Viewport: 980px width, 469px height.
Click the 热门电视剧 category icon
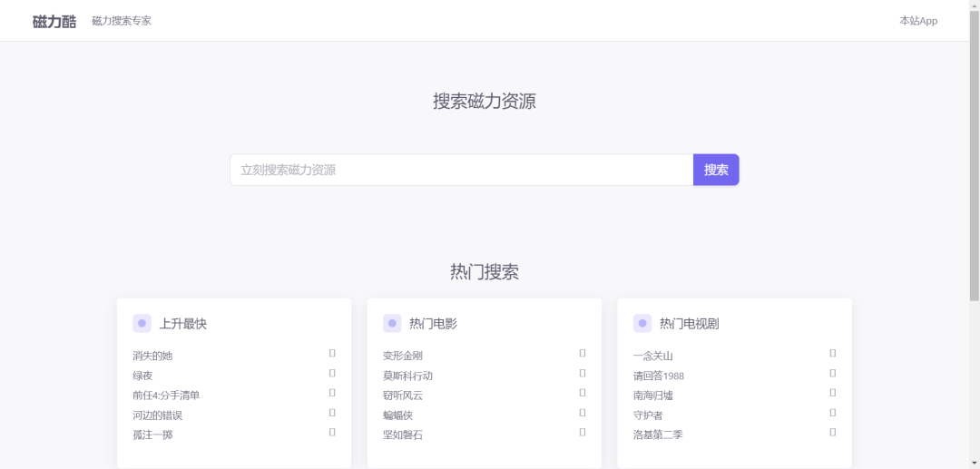pos(642,324)
